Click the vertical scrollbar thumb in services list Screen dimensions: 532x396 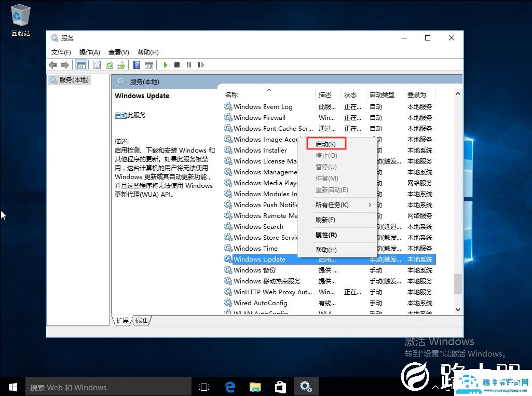click(x=458, y=284)
